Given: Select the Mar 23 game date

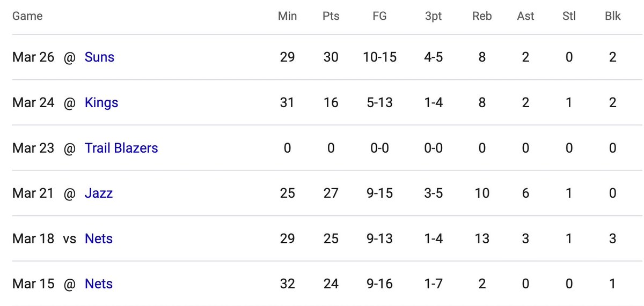Looking at the screenshot, I should click(x=33, y=148).
